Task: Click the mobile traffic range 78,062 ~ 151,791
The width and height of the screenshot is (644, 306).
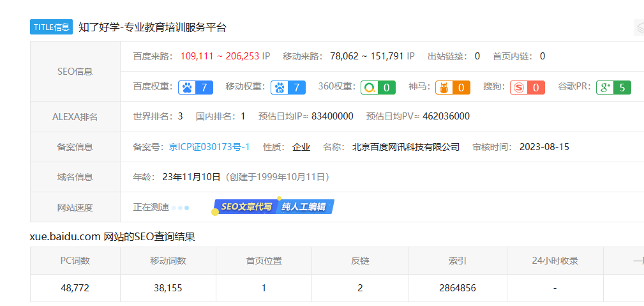Action: click(367, 56)
